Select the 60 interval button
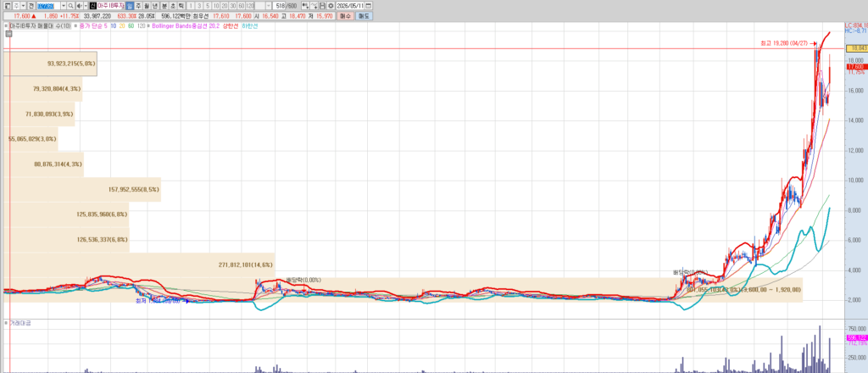Viewport: 868px width, 373px height. tap(242, 6)
